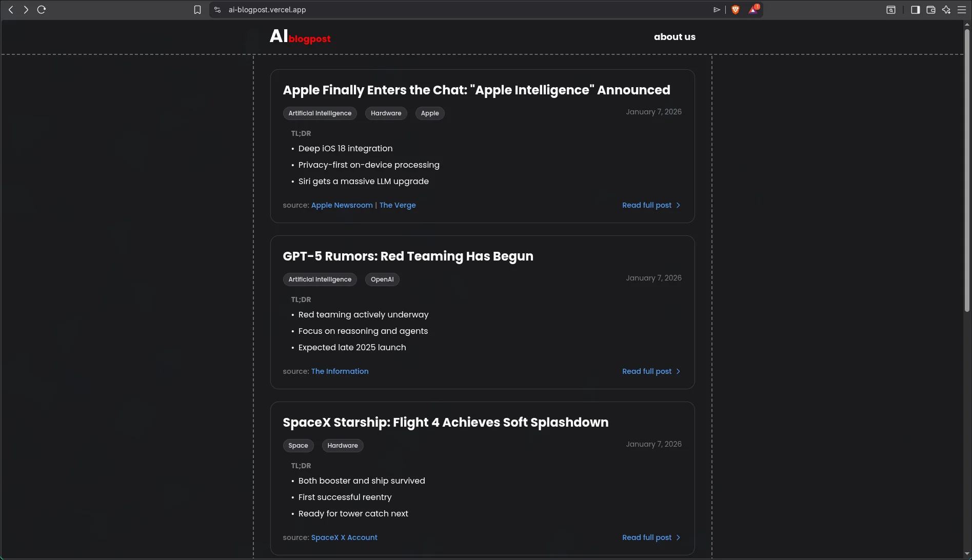This screenshot has height=560, width=972.
Task: Select Artificial Intelligence tag on GPT-5 post
Action: pos(320,279)
